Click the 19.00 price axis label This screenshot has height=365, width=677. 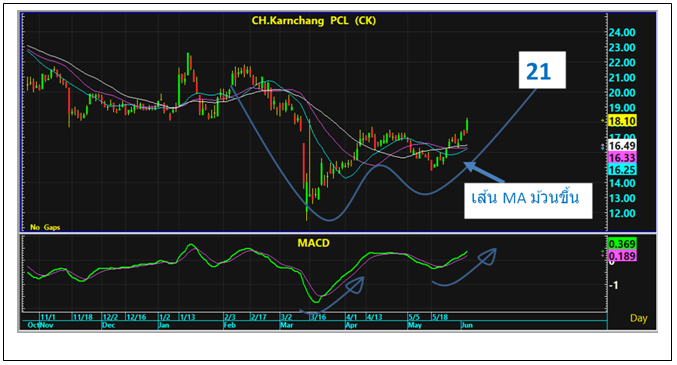pos(622,108)
